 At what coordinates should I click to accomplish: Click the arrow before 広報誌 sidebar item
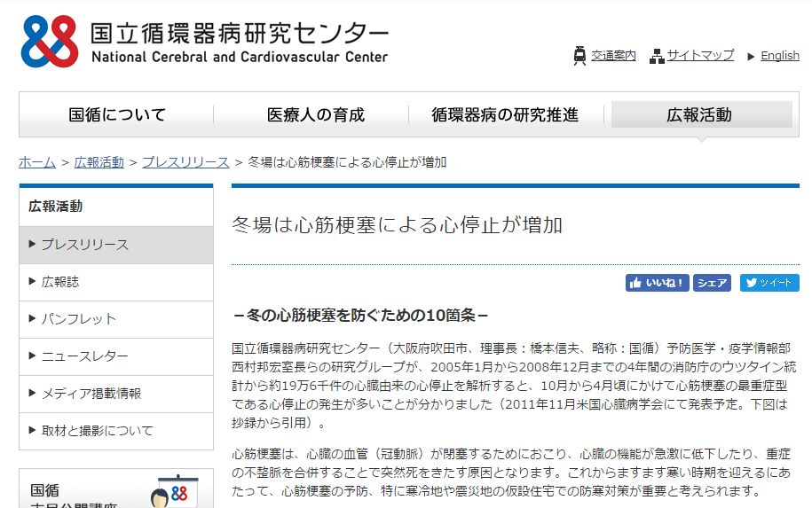32,281
